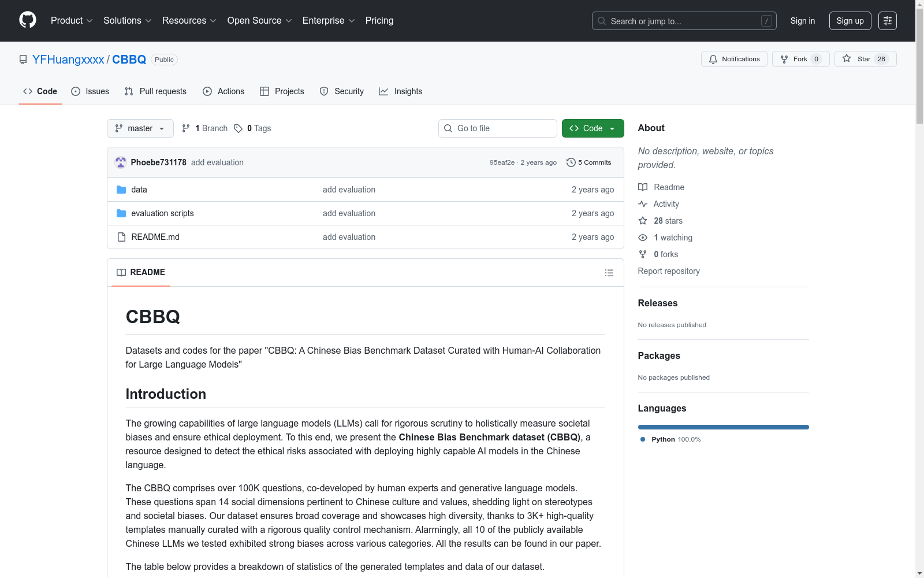Click the tag icon next to 0 Tags

coord(238,128)
